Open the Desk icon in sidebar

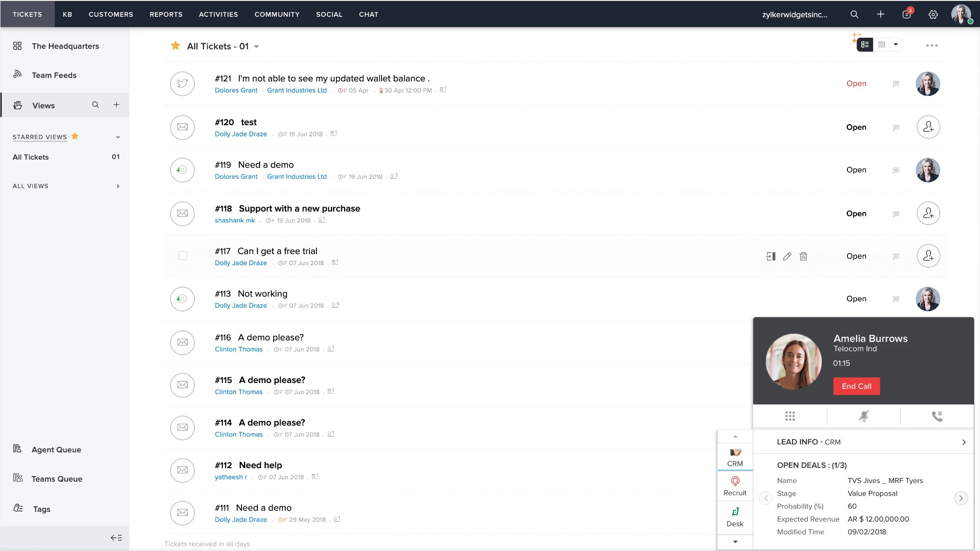pos(734,517)
